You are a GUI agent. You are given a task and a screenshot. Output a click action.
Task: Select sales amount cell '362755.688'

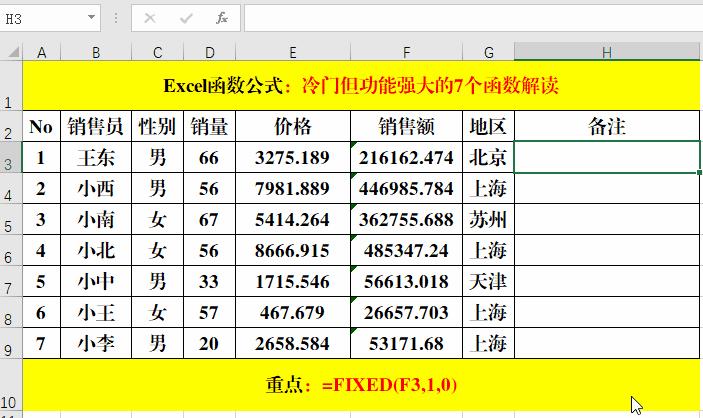pos(406,219)
